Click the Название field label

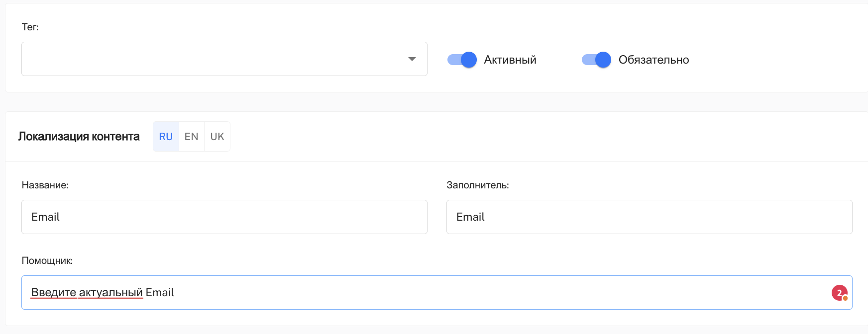point(45,185)
